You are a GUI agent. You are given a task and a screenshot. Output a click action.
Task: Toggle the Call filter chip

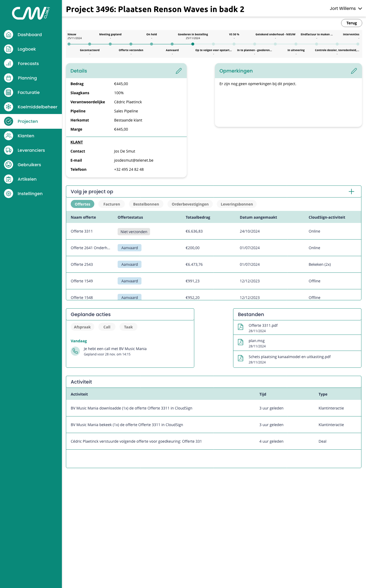pyautogui.click(x=107, y=327)
